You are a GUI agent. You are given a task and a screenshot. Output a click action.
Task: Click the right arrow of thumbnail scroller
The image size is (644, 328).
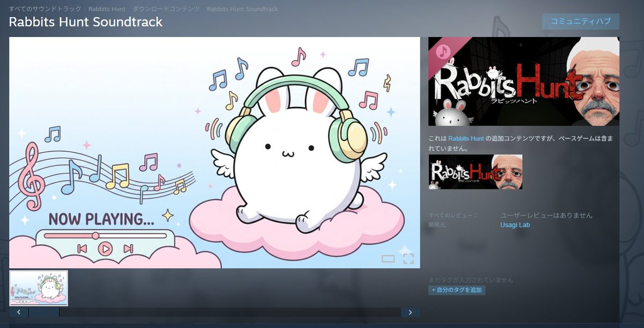[411, 312]
